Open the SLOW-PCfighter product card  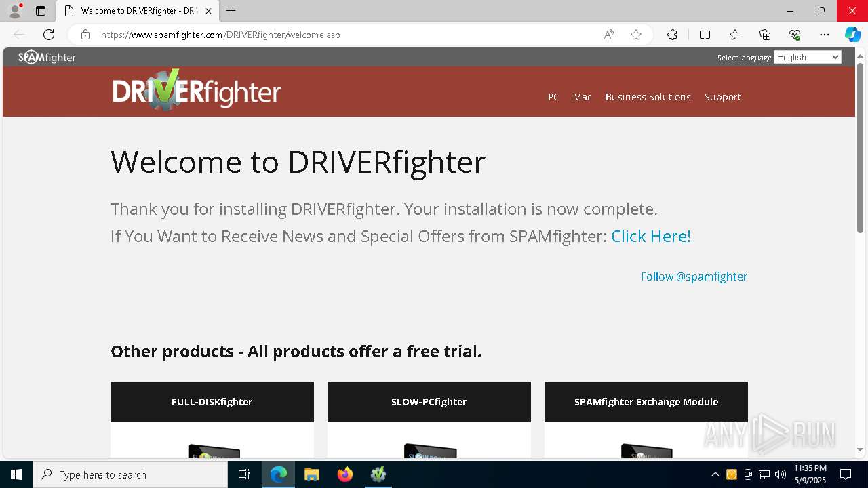pyautogui.click(x=429, y=402)
